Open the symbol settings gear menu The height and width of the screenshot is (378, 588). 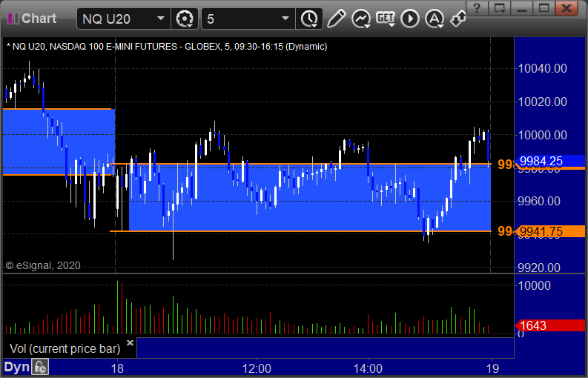[185, 19]
